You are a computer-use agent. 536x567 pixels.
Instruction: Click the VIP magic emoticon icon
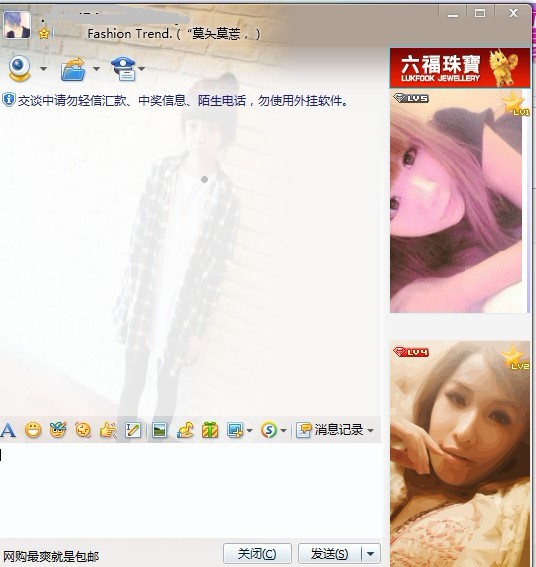[x=58, y=430]
